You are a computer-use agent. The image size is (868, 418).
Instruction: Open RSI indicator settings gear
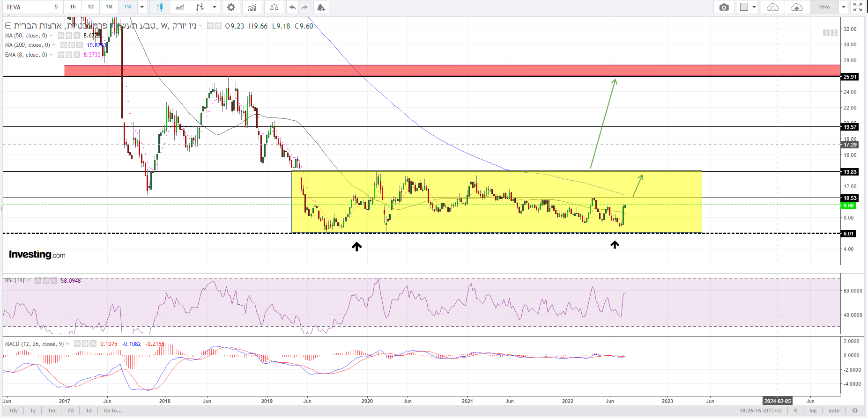[x=46, y=280]
